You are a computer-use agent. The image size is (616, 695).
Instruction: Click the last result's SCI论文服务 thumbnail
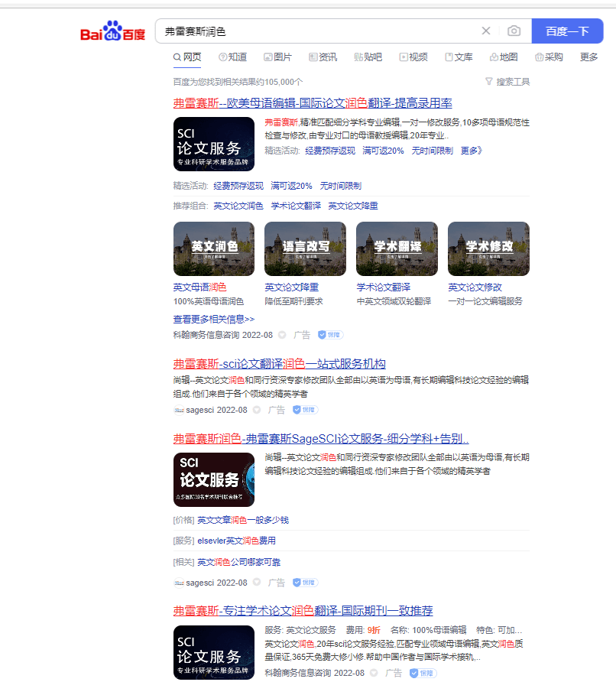point(213,652)
